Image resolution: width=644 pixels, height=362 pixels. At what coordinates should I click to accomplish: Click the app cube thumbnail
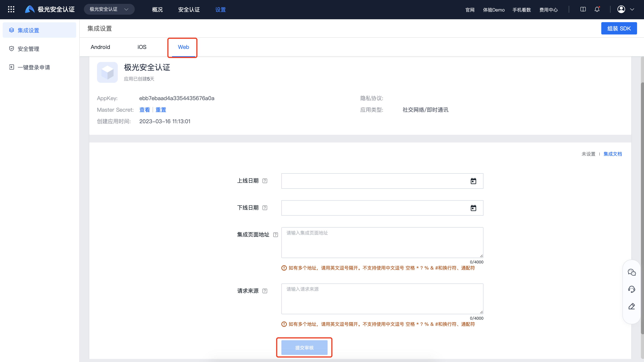(x=107, y=72)
